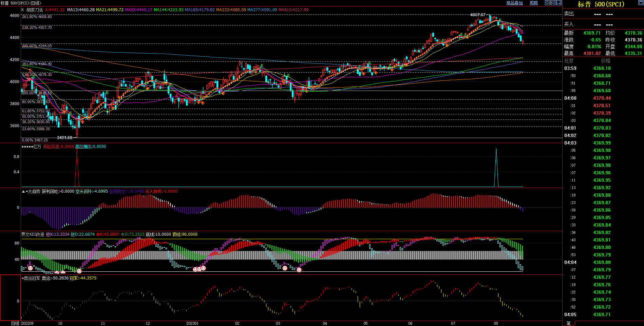Maximize the 标普 500 quote panel
Viewport: 644px width, 326px height.
[641, 3]
